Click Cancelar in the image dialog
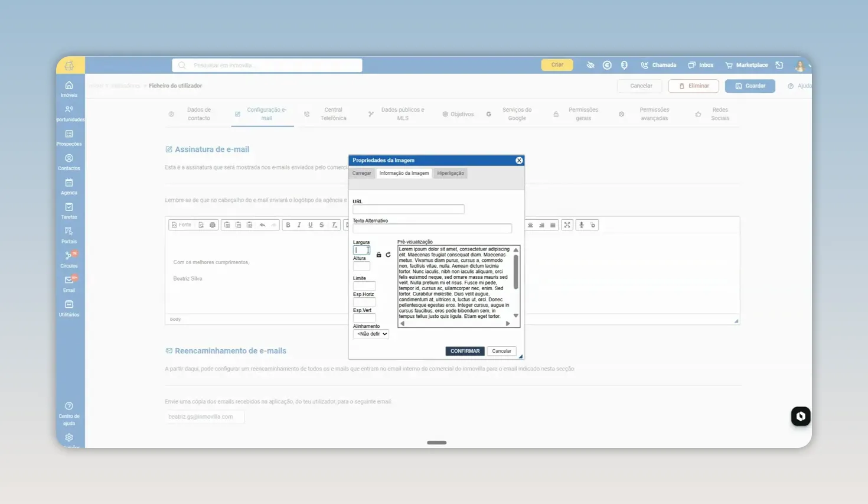 (x=501, y=351)
